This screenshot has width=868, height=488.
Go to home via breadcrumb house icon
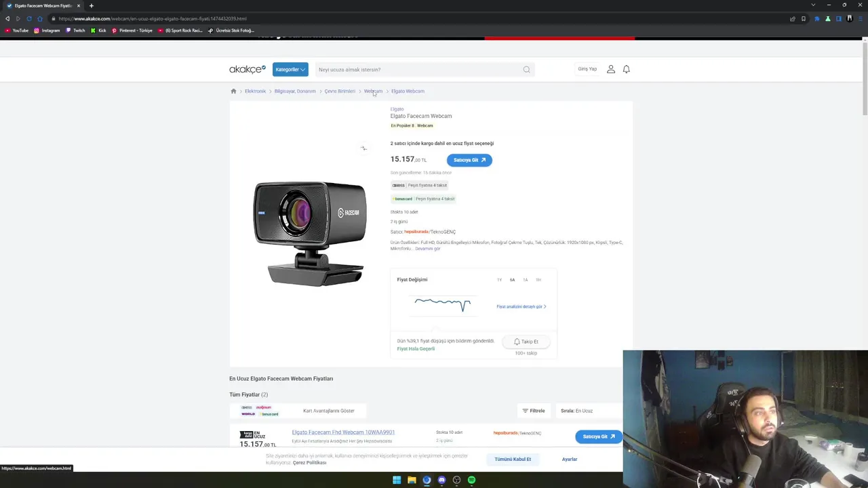tap(233, 91)
